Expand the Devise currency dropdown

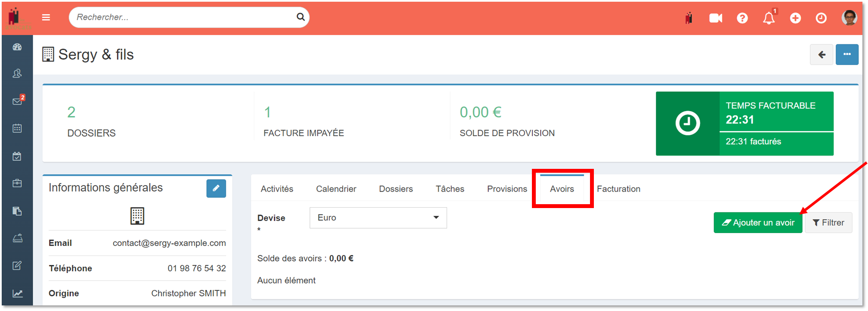[378, 218]
